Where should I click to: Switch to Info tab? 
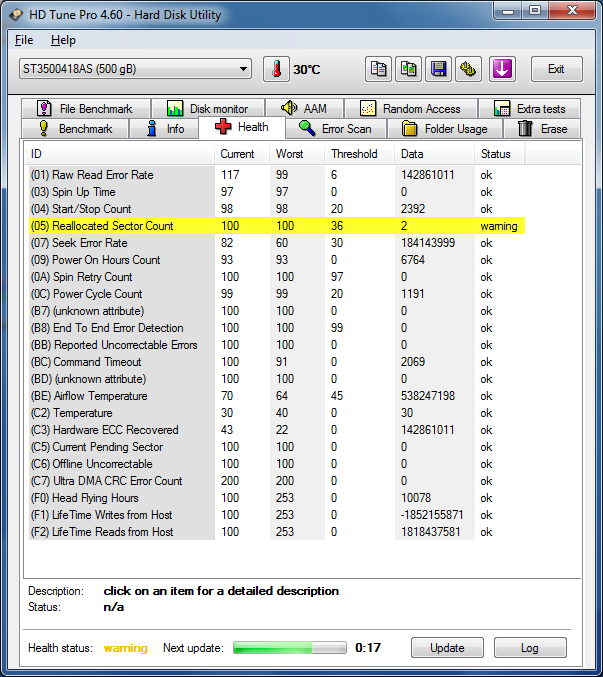coord(164,129)
